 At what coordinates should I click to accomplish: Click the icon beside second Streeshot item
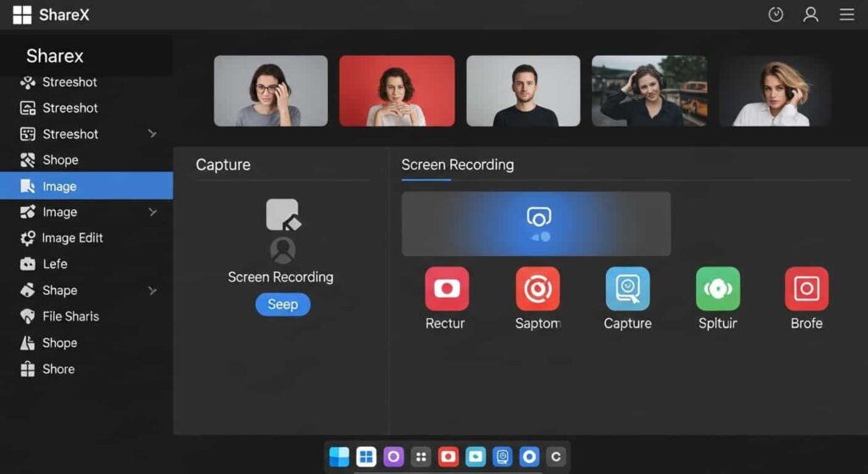tap(28, 108)
